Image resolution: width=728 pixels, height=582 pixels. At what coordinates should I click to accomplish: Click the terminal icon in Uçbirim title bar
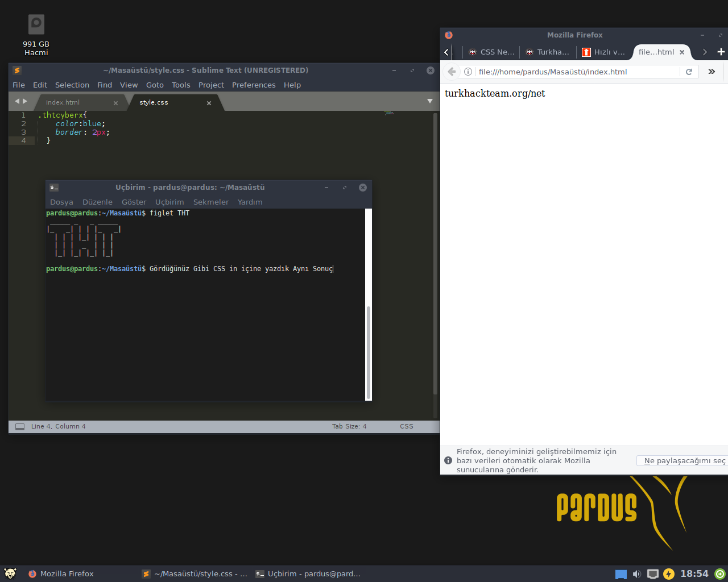(54, 188)
